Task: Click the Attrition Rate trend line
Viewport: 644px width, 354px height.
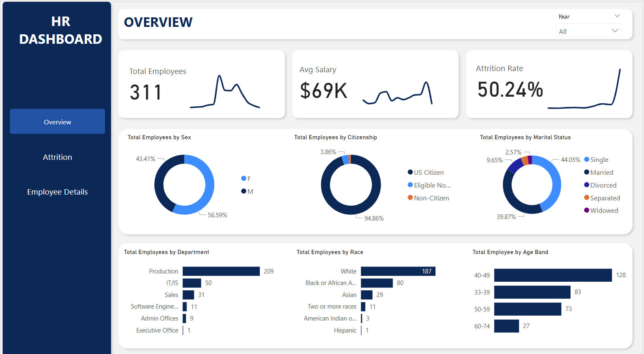Action: pos(586,105)
